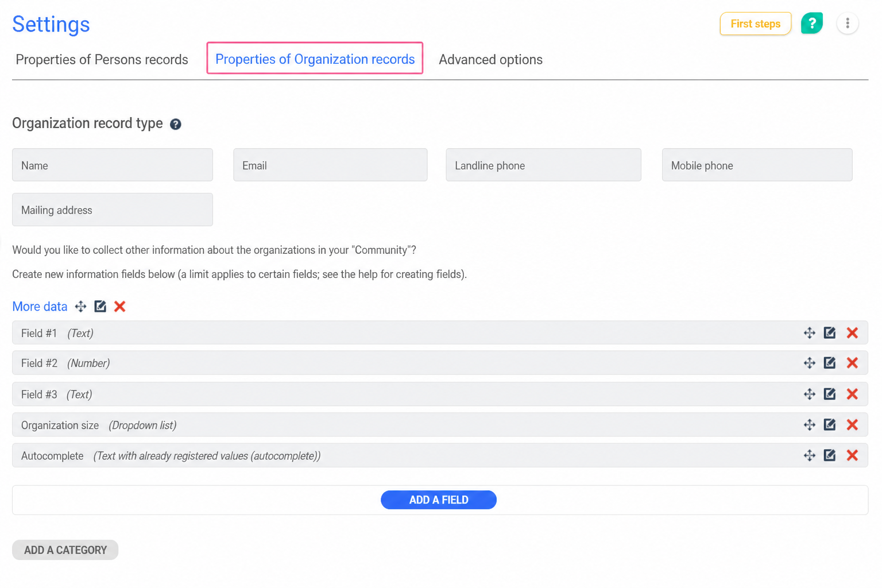Click ADD A CATEGORY button

coord(65,550)
